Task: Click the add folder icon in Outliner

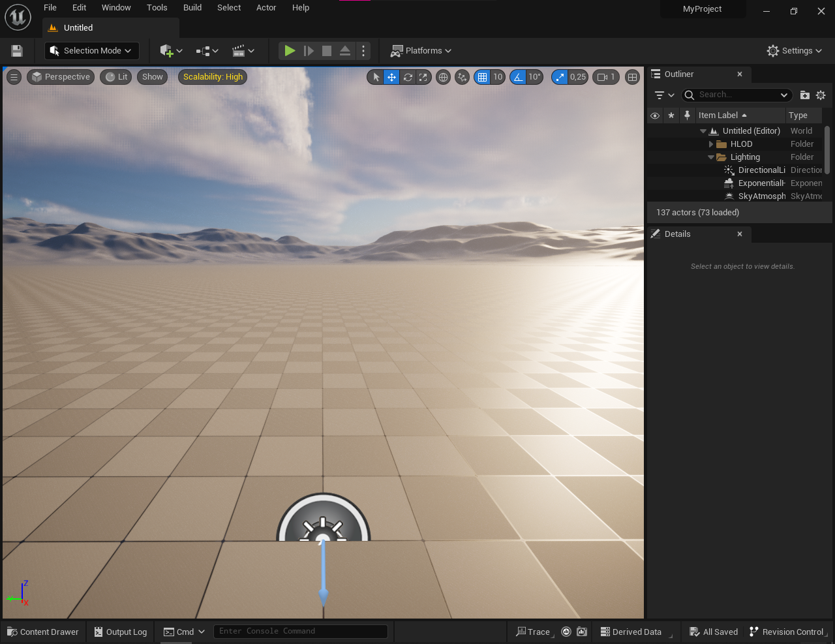Action: 804,95
